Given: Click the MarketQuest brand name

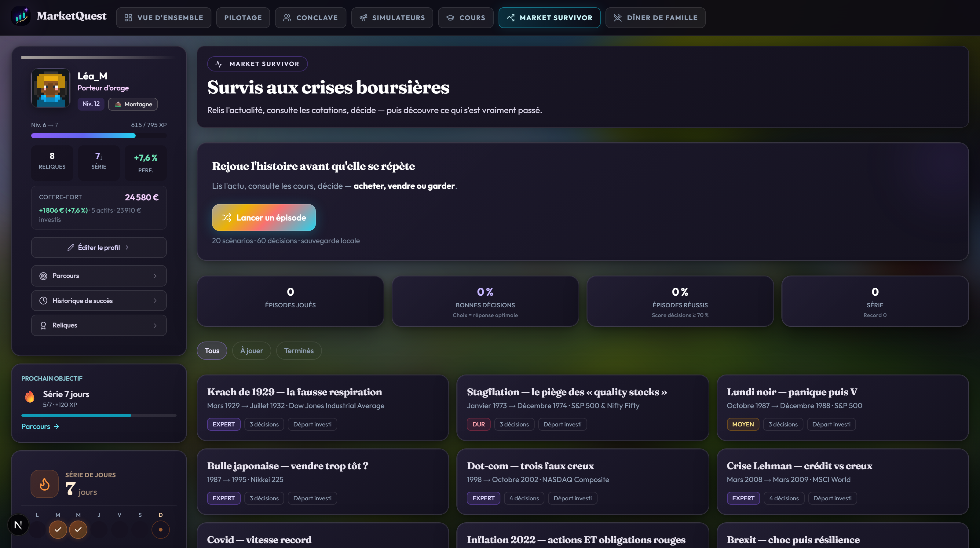Looking at the screenshot, I should [71, 16].
